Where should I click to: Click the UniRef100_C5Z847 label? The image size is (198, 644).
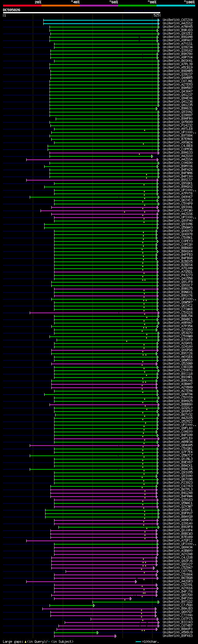coord(178,568)
